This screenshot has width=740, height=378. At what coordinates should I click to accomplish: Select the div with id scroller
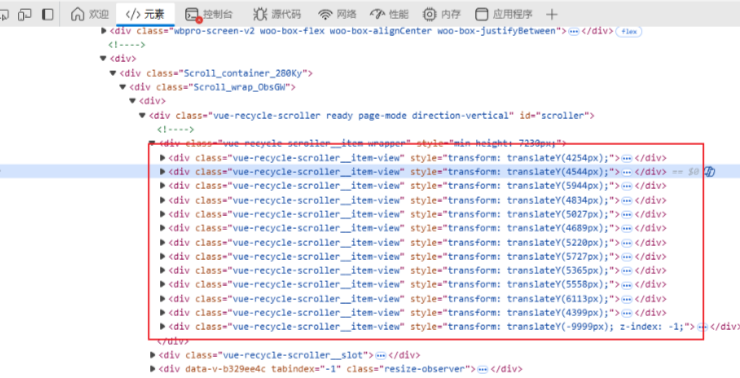(371, 115)
